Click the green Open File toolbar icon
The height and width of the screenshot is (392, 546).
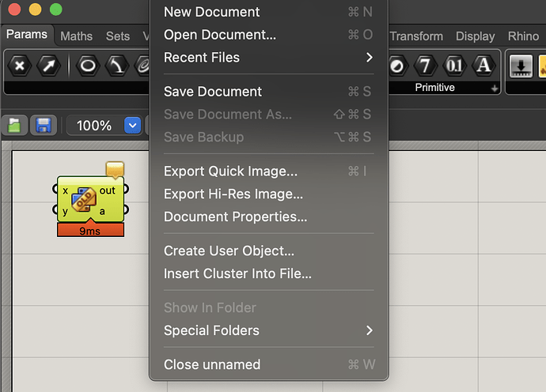point(14,125)
